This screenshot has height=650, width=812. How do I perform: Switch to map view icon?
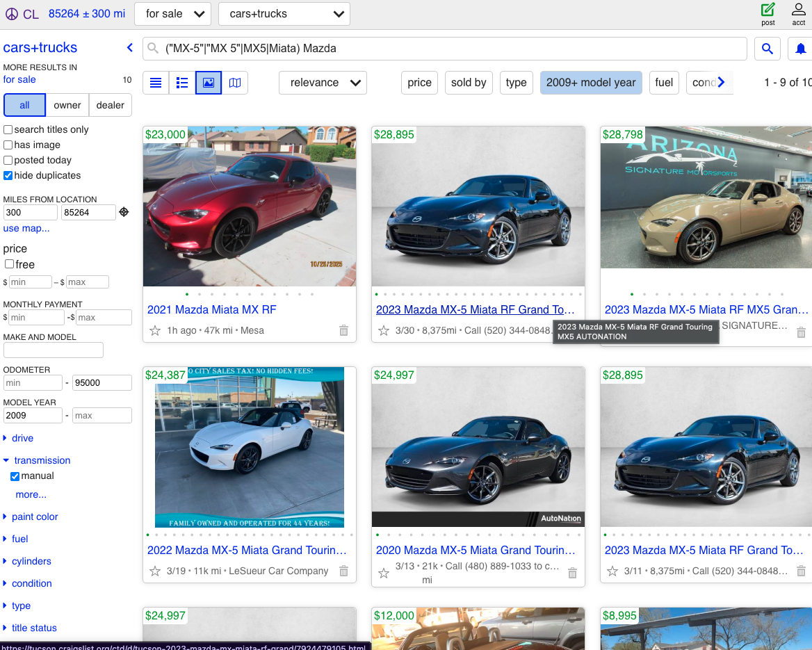click(235, 83)
